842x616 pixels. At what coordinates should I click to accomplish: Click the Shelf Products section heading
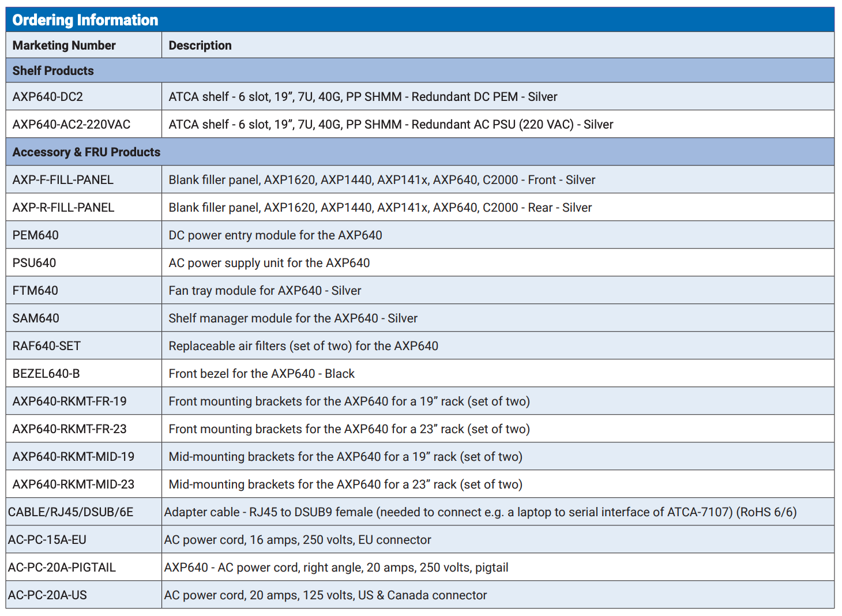click(53, 71)
